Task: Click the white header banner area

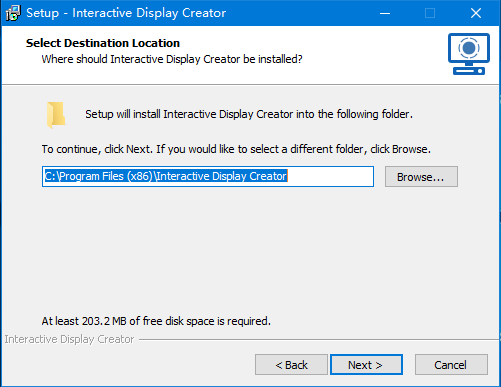Action: point(251,55)
